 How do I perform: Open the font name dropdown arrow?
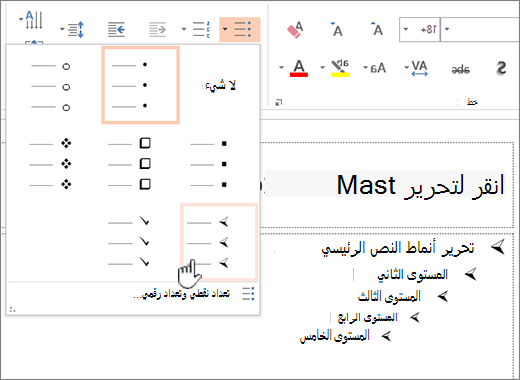click(447, 29)
